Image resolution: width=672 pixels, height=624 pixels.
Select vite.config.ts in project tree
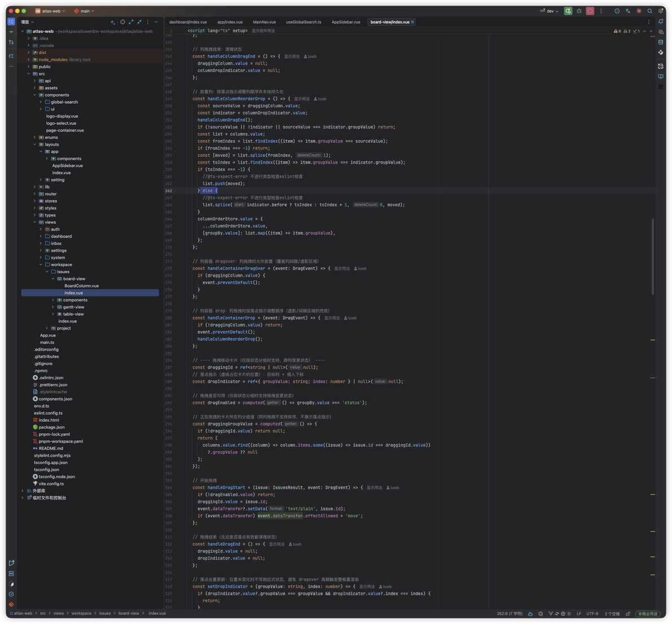(51, 484)
